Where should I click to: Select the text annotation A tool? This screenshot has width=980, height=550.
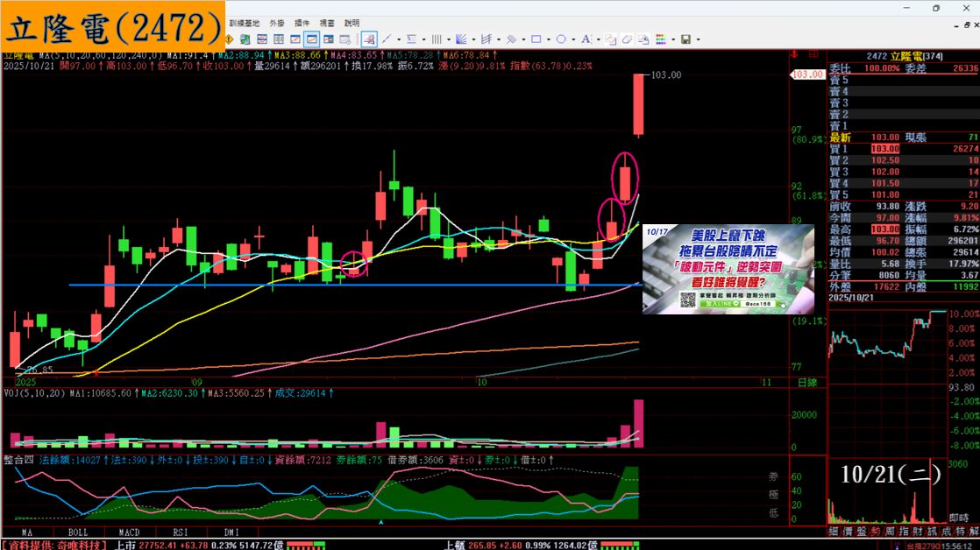coord(586,39)
